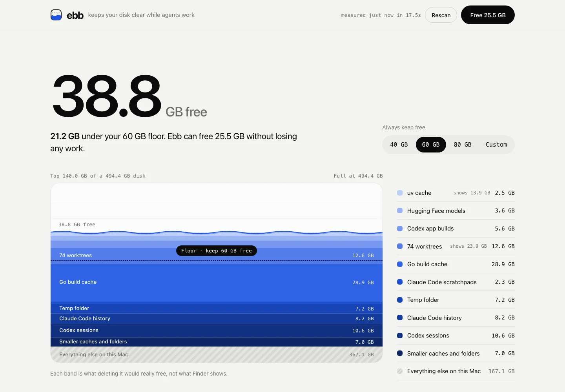The height and width of the screenshot is (392, 565).
Task: Click the Go build cache legend dot
Action: click(400, 264)
